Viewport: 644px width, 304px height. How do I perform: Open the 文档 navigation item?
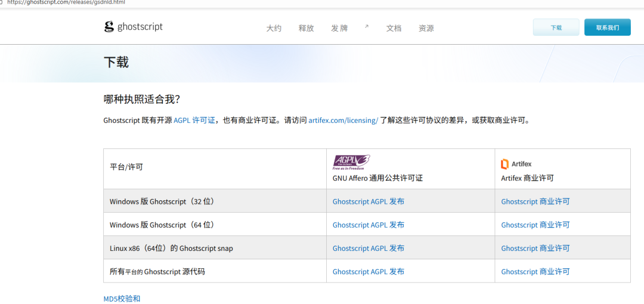[394, 29]
